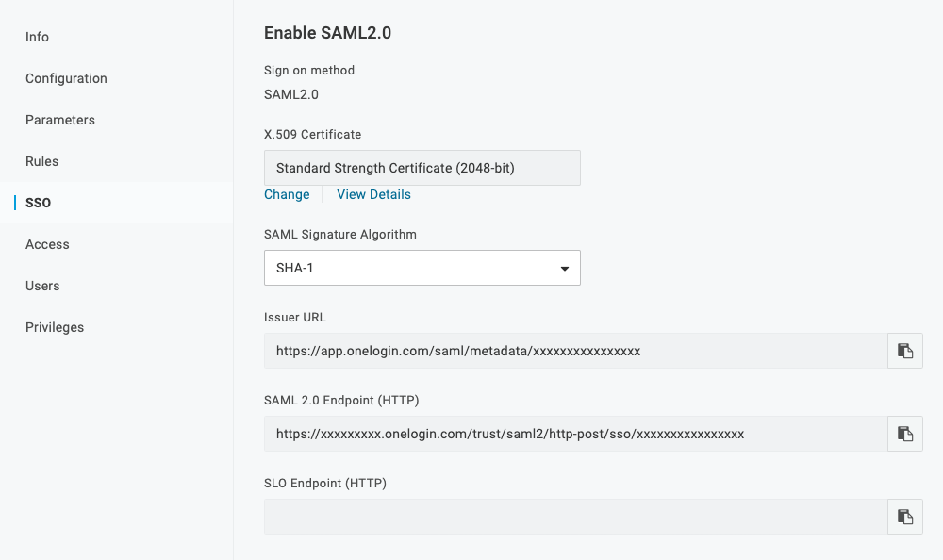This screenshot has height=560, width=943.
Task: Copy the Issuer URL to clipboard
Action: tap(905, 351)
